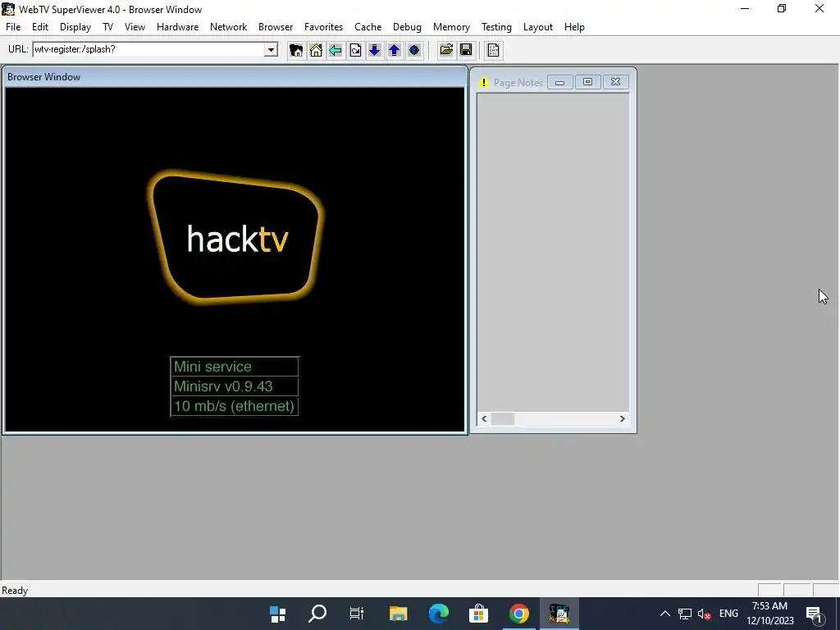Open the Edit menu
Screen dimensions: 840x630
tap(40, 27)
